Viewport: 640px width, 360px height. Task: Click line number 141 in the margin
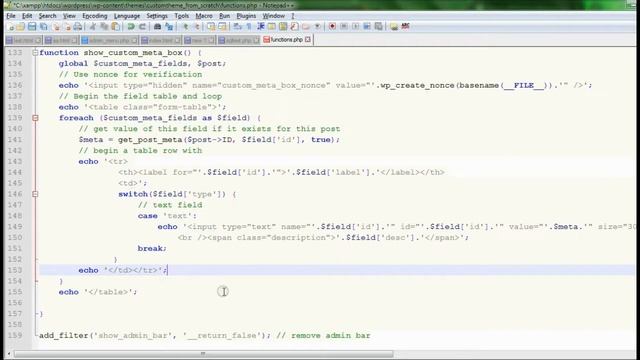point(15,140)
